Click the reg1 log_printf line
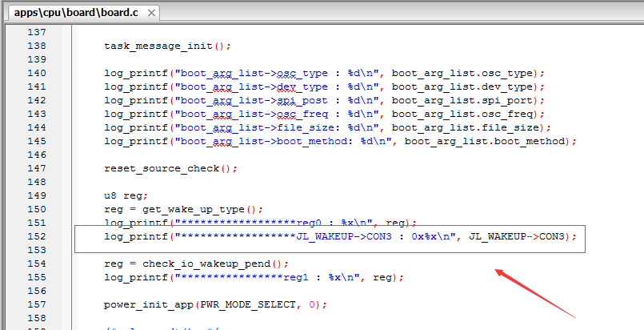This screenshot has width=644, height=330. tap(254, 277)
